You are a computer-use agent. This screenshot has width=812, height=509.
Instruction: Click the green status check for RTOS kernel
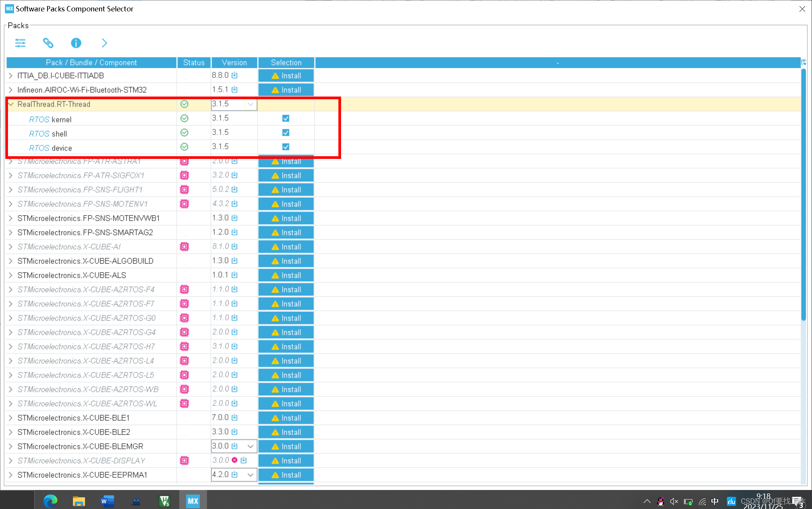pyautogui.click(x=184, y=118)
